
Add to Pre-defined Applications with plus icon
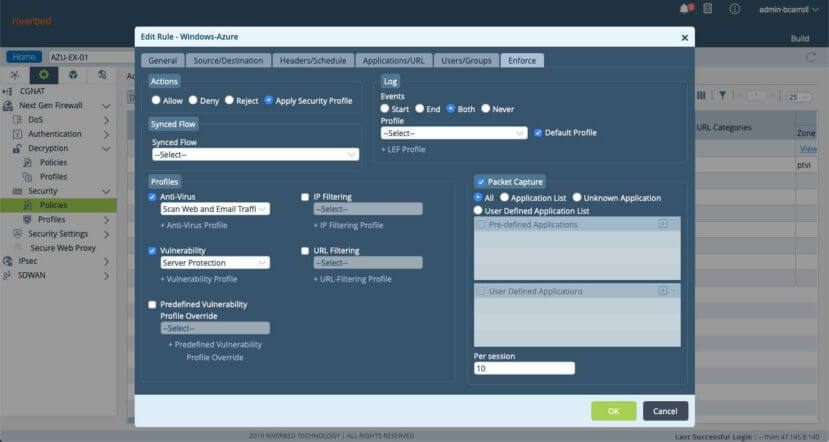662,224
